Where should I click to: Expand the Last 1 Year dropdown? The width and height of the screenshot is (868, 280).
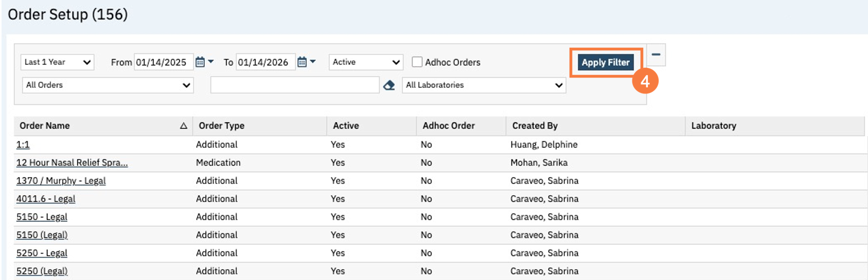coord(57,62)
